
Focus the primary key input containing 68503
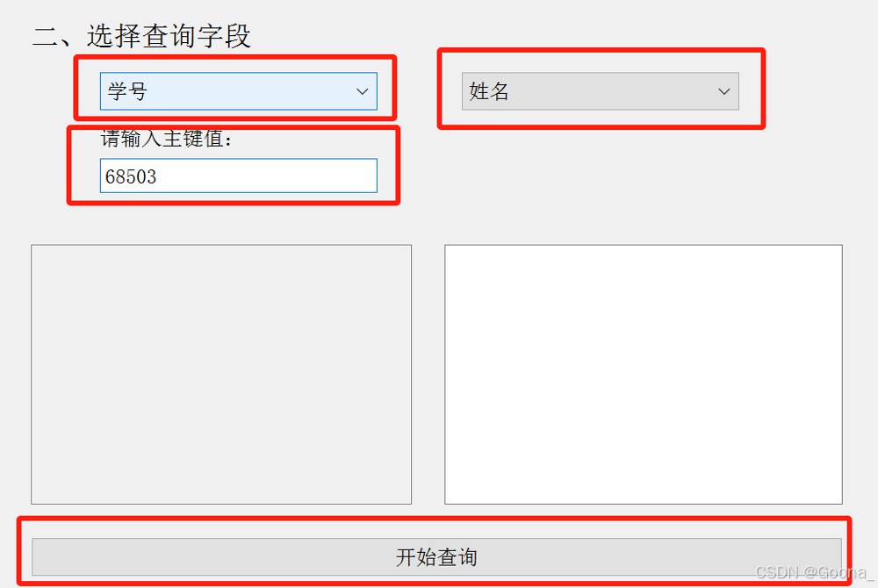coord(239,176)
